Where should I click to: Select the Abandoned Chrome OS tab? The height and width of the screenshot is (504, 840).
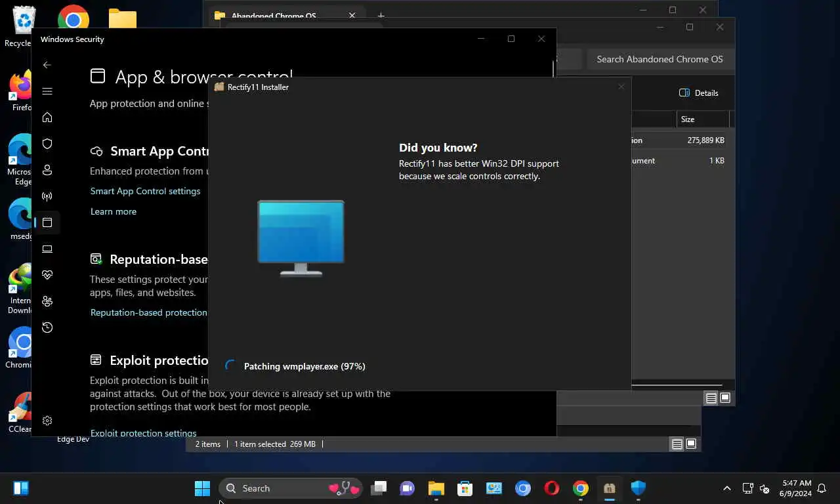(x=274, y=16)
